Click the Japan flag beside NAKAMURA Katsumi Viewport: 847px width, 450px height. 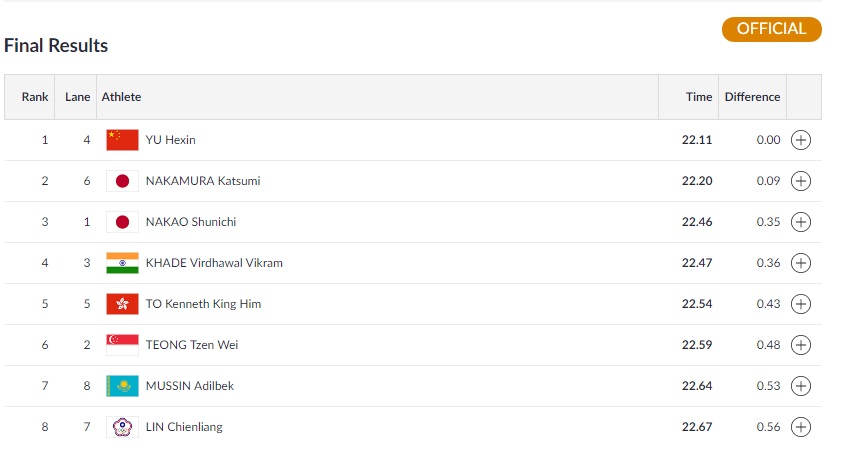coord(122,181)
